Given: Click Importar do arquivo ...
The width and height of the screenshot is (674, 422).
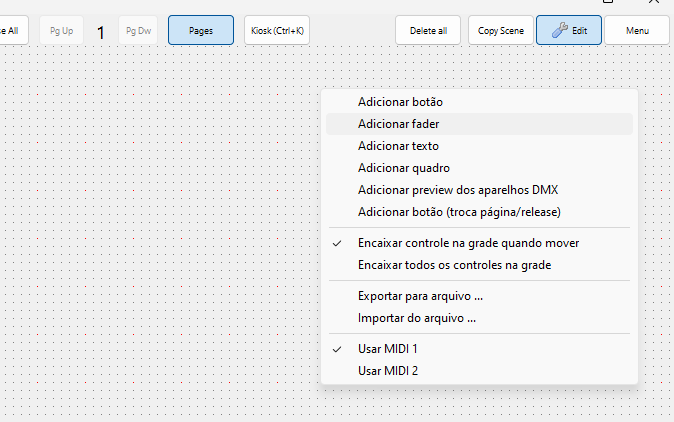Looking at the screenshot, I should [x=479, y=318].
